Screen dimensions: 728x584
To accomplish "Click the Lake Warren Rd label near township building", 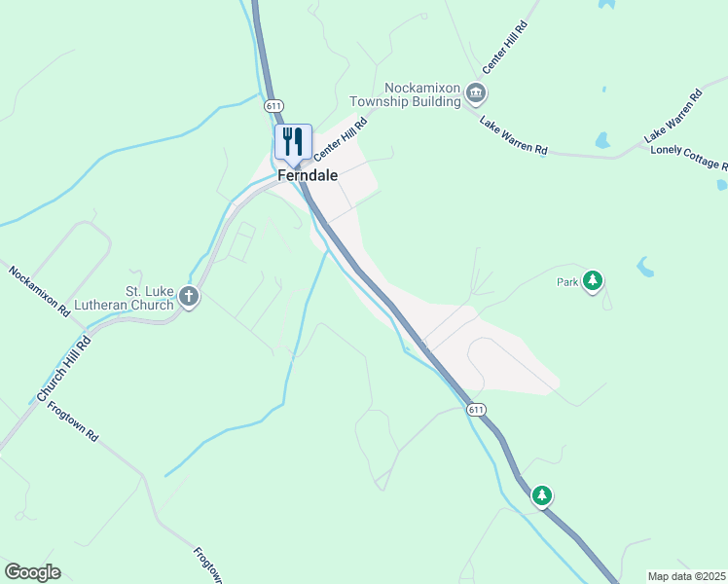I will coord(514,135).
